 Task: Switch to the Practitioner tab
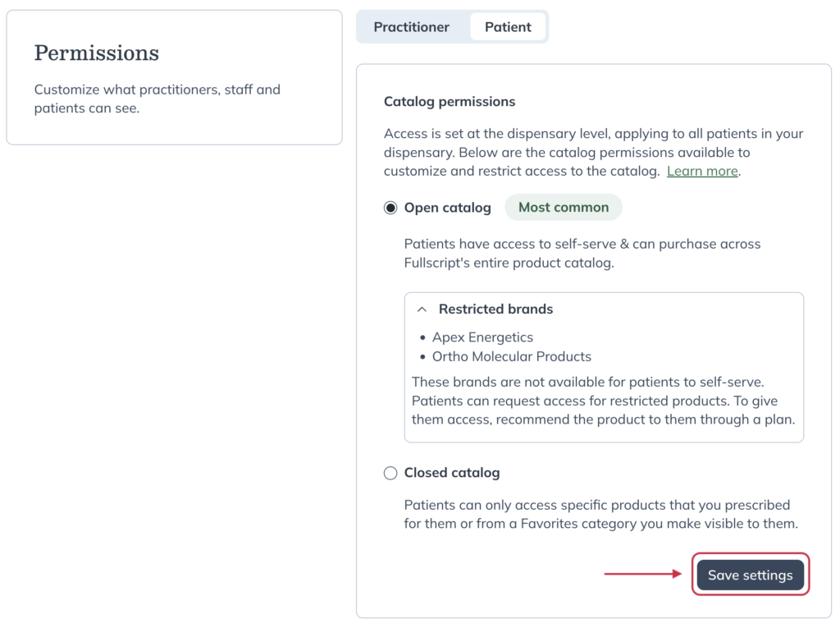[x=412, y=27]
